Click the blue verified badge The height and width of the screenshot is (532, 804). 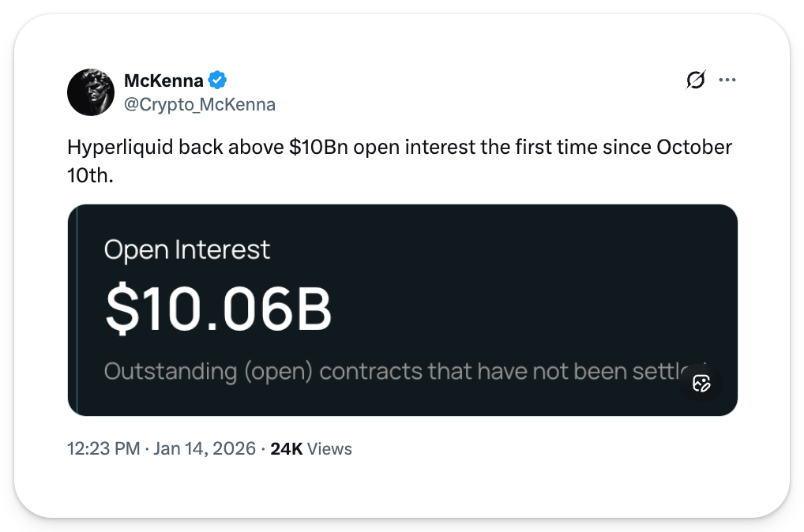[x=218, y=80]
